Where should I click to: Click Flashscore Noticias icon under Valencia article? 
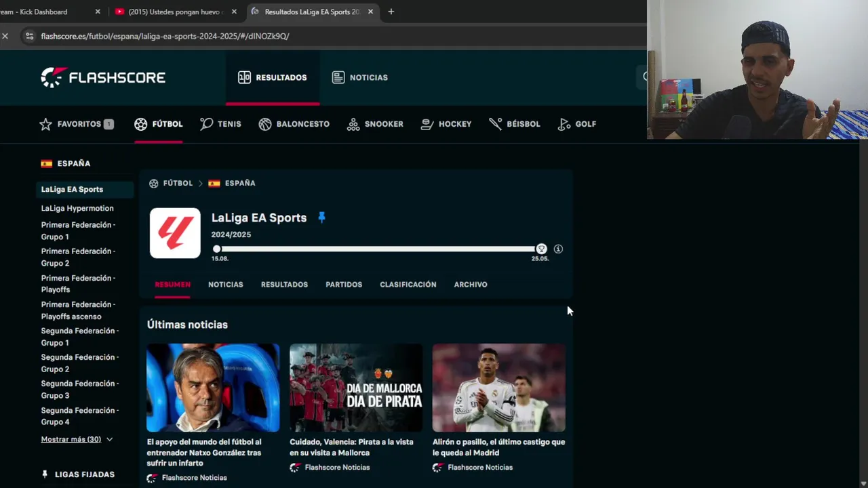coord(295,468)
